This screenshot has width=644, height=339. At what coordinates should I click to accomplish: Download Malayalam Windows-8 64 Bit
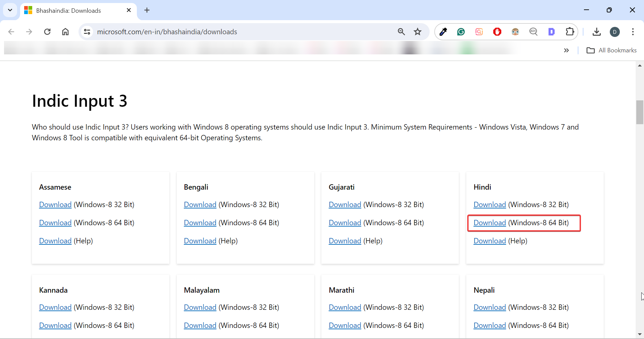point(200,326)
